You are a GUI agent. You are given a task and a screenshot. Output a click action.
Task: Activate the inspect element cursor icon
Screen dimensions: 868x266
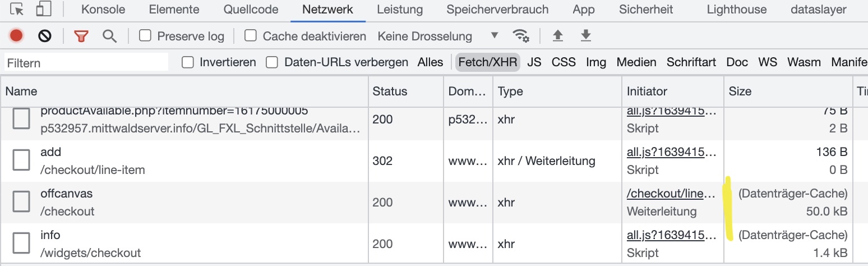17,10
